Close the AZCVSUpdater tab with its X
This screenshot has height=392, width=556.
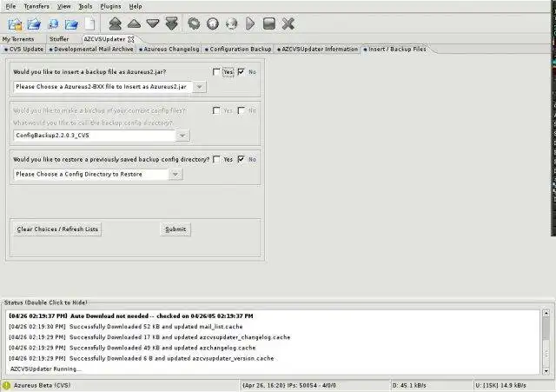click(131, 39)
